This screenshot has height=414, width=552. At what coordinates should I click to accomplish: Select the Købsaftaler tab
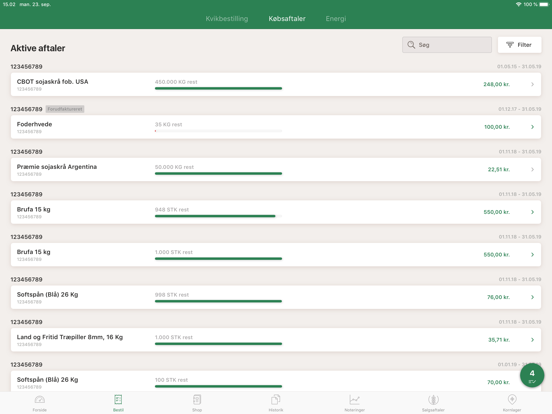click(287, 19)
